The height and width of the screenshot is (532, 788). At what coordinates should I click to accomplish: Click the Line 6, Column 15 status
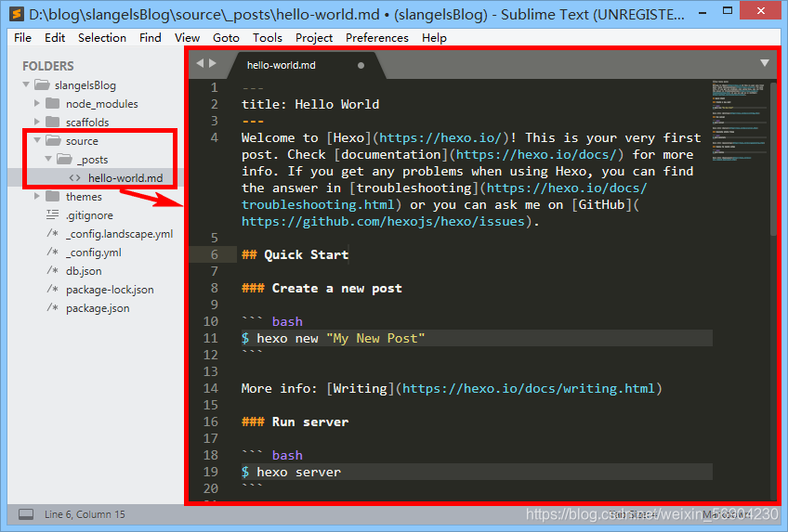tap(85, 514)
